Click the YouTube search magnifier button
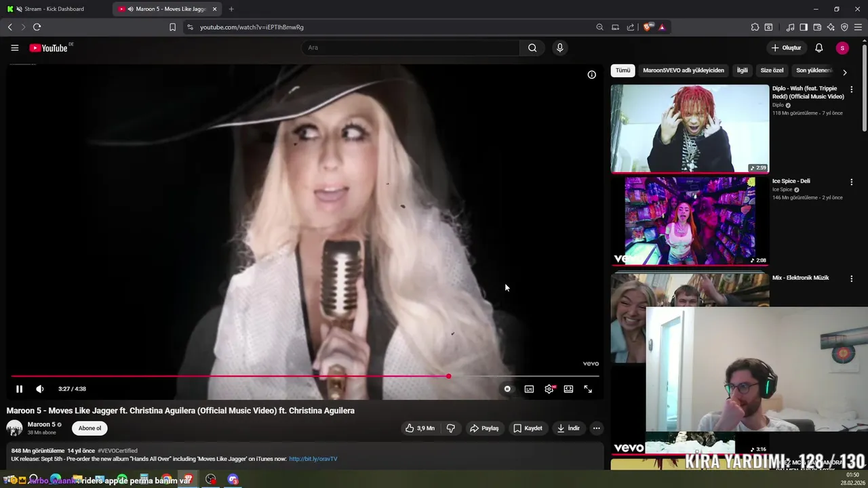Screen dimensions: 868x488 tap(532, 48)
